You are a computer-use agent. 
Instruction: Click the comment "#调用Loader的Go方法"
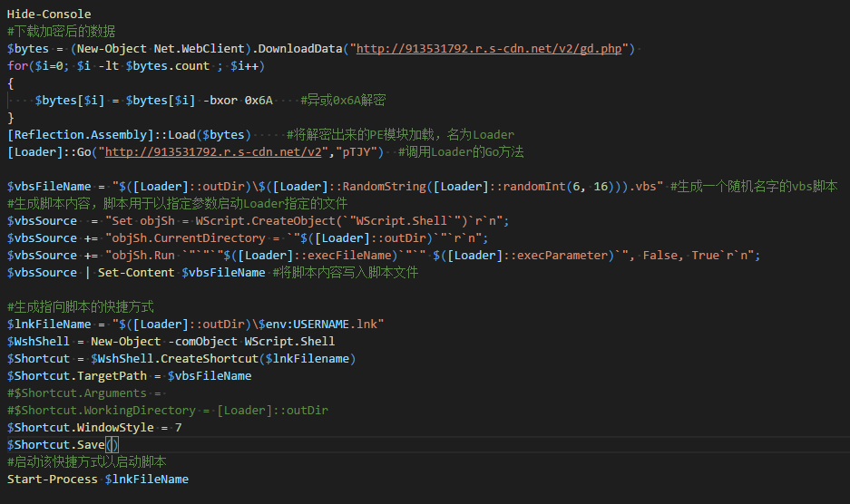click(x=461, y=151)
